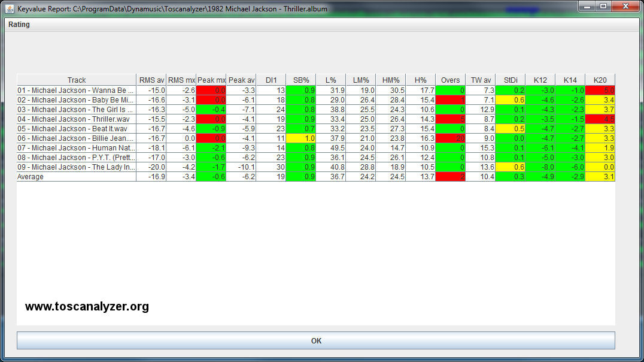Click LM% value 28.8 for The Lady In
Screen dimensions: 644x362
(361, 167)
